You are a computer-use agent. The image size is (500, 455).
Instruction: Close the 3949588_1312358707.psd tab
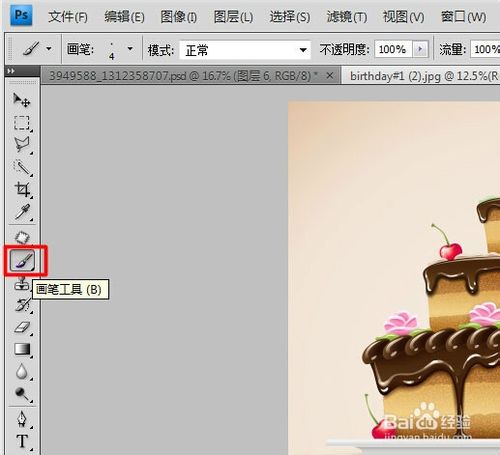pos(329,76)
